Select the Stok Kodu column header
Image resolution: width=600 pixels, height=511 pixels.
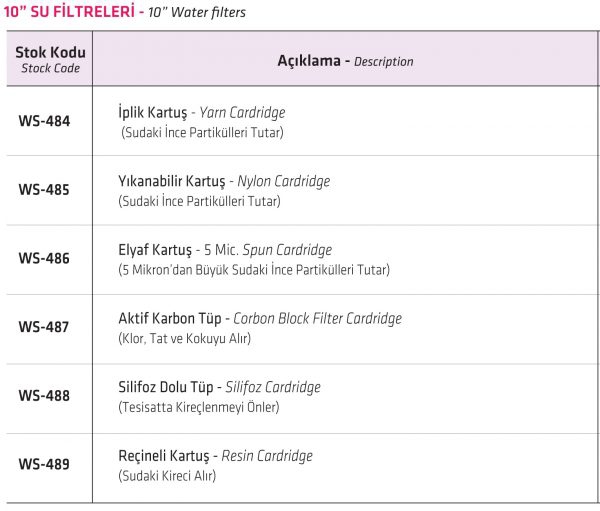(50, 59)
